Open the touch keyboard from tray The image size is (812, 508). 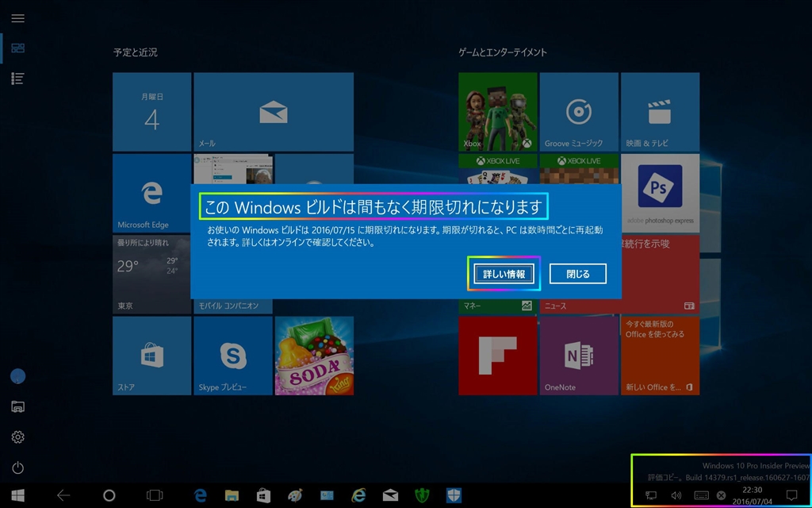[x=701, y=495]
